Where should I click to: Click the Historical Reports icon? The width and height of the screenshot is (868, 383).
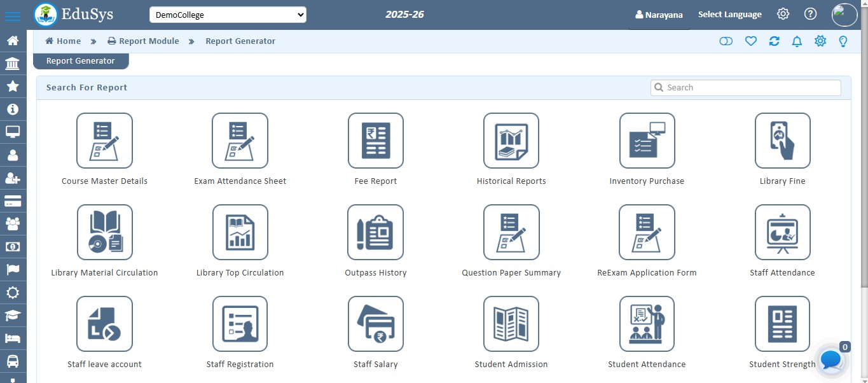511,141
